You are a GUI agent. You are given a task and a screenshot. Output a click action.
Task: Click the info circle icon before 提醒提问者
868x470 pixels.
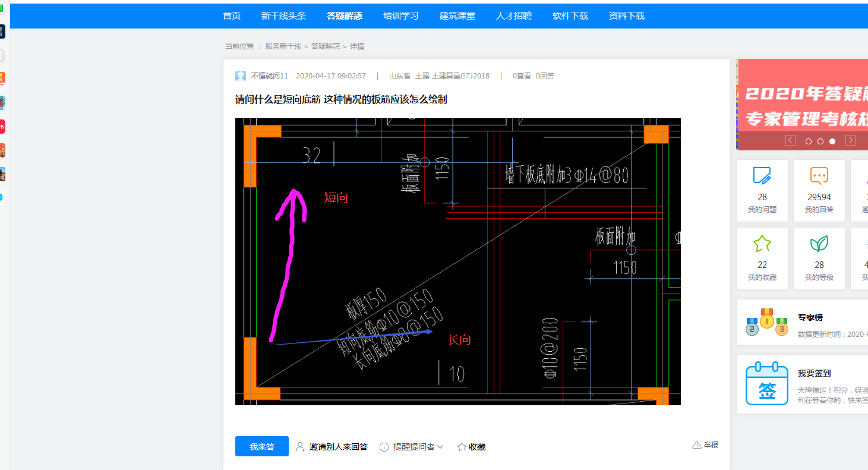(x=384, y=447)
